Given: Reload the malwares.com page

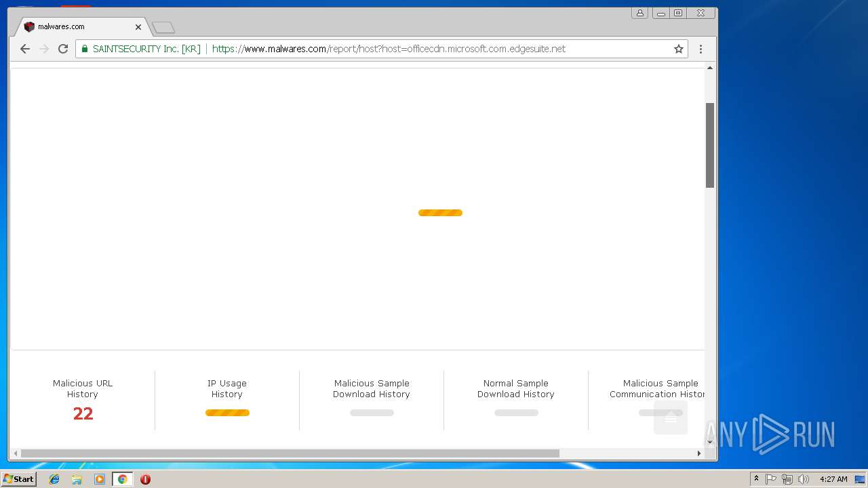Looking at the screenshot, I should click(63, 49).
